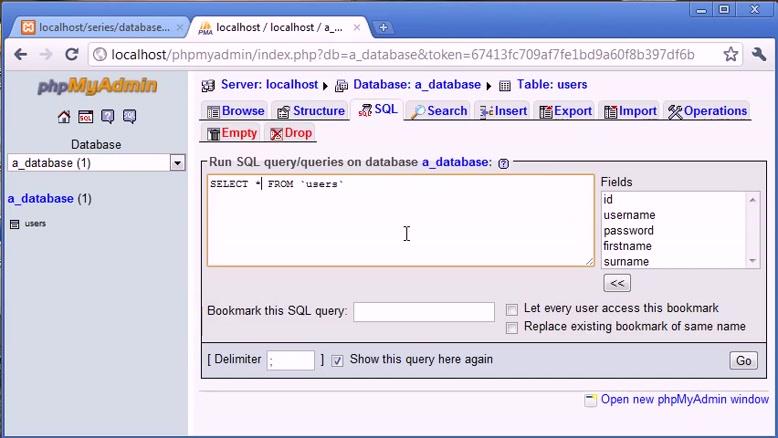The height and width of the screenshot is (438, 778).
Task: Click the Bookmark this SQL query field
Action: [424, 312]
